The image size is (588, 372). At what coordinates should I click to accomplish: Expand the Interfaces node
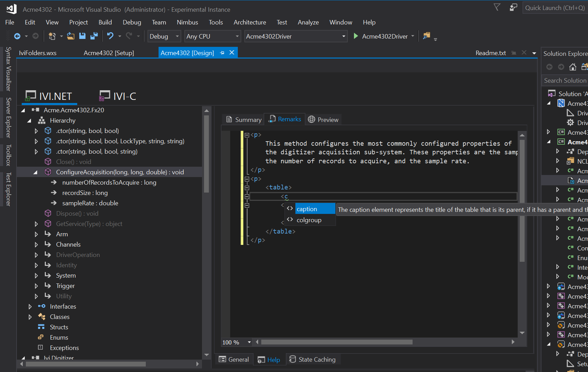click(x=30, y=306)
